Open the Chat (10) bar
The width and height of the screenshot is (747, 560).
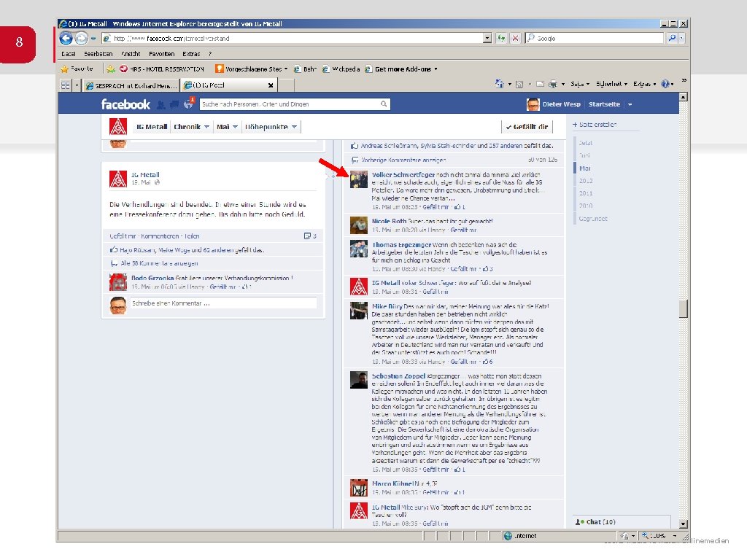point(622,522)
